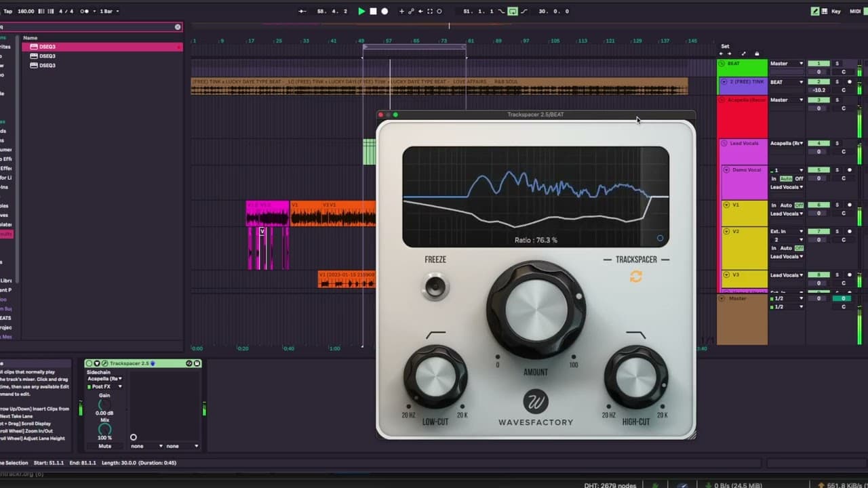Screen dimensions: 868x488
Task: Arm the Arrangement Record button
Action: click(x=384, y=12)
